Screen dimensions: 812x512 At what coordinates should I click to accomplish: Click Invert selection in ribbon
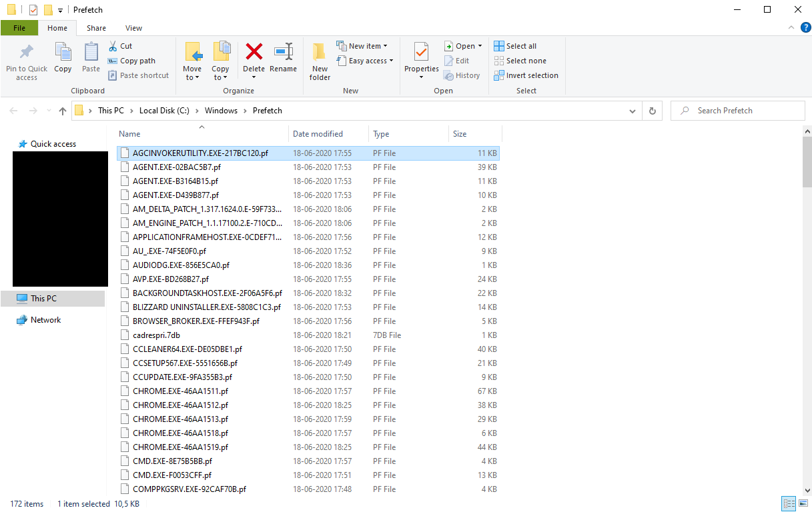coord(526,75)
